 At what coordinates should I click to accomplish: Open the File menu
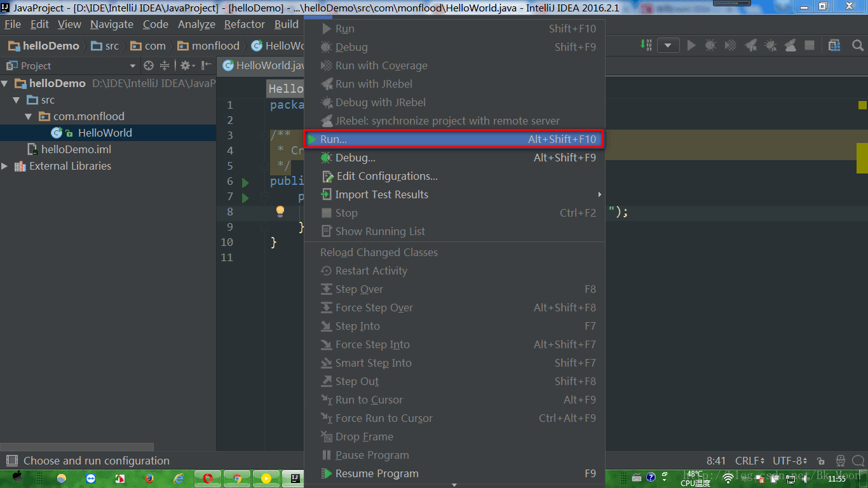[13, 24]
